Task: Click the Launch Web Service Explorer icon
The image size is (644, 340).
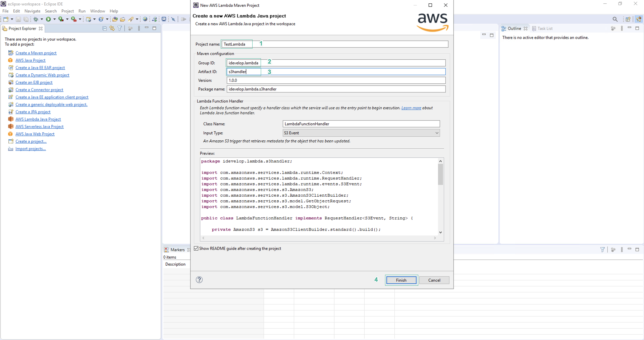Action: [154, 19]
